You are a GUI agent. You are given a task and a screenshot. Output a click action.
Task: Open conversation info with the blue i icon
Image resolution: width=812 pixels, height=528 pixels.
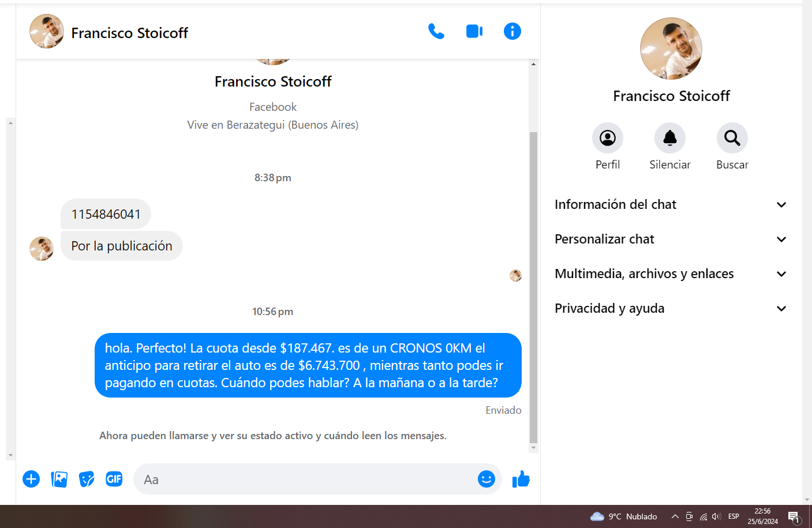512,31
